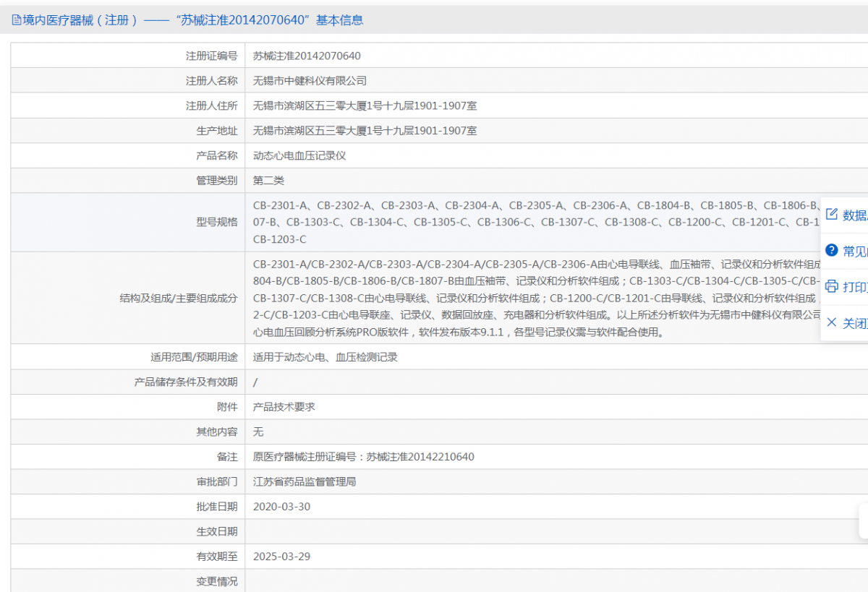Screen dimensions: 868x592
Task: Click the 附件 label
Action: pos(227,407)
